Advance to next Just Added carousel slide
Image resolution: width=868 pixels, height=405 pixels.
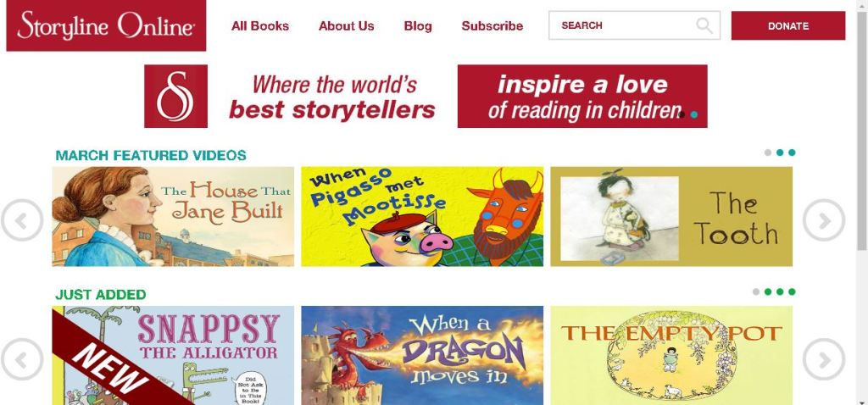click(x=824, y=359)
